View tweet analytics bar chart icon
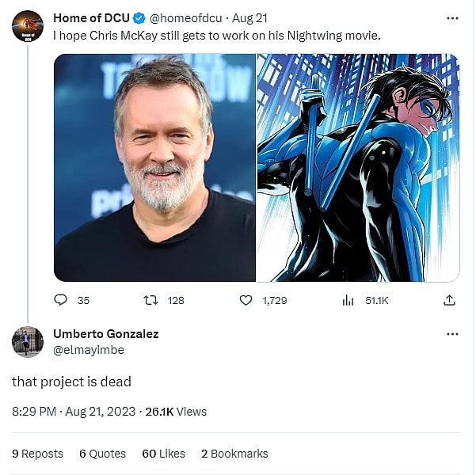 pyautogui.click(x=347, y=300)
